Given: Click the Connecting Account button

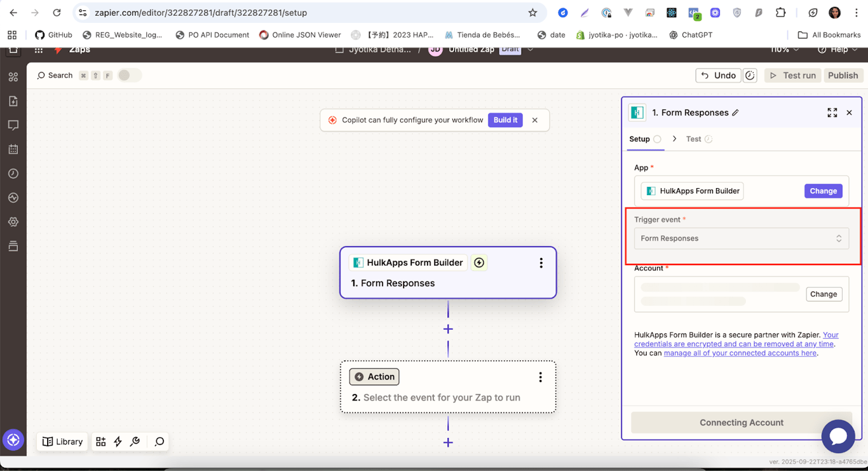Looking at the screenshot, I should [x=741, y=423].
